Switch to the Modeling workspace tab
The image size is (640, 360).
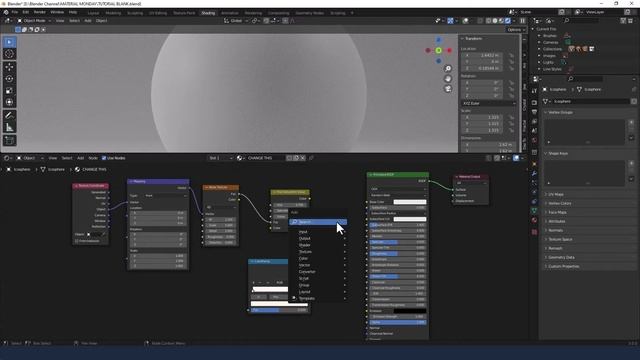(x=113, y=13)
